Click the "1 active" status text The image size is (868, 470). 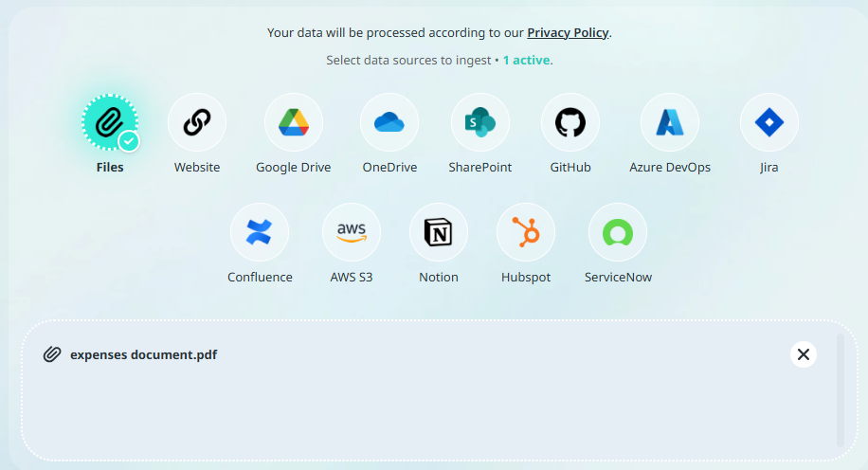pos(526,60)
